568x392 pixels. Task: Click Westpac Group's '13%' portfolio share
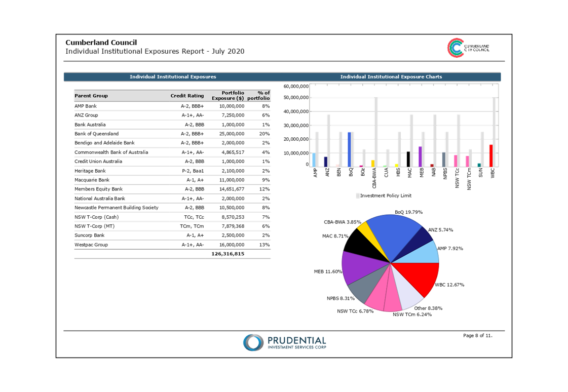[264, 245]
